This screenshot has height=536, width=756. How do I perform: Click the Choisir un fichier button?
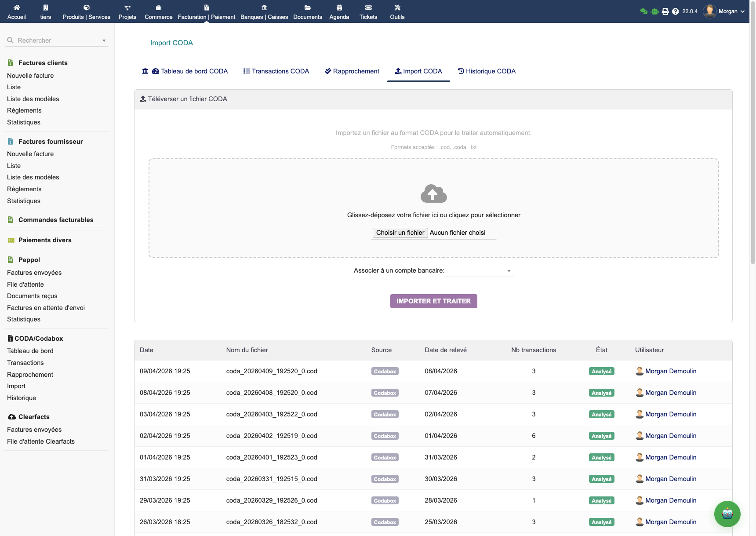tap(400, 233)
